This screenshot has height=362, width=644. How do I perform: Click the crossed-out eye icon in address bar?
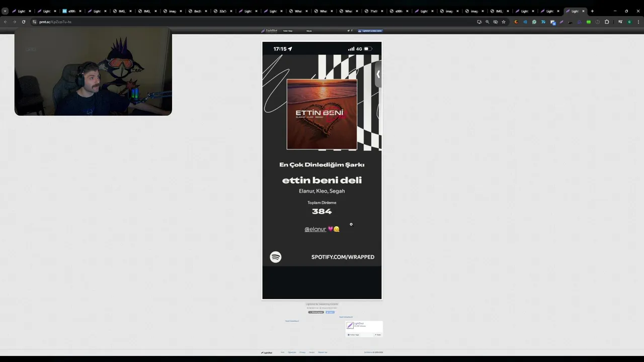coord(496,22)
